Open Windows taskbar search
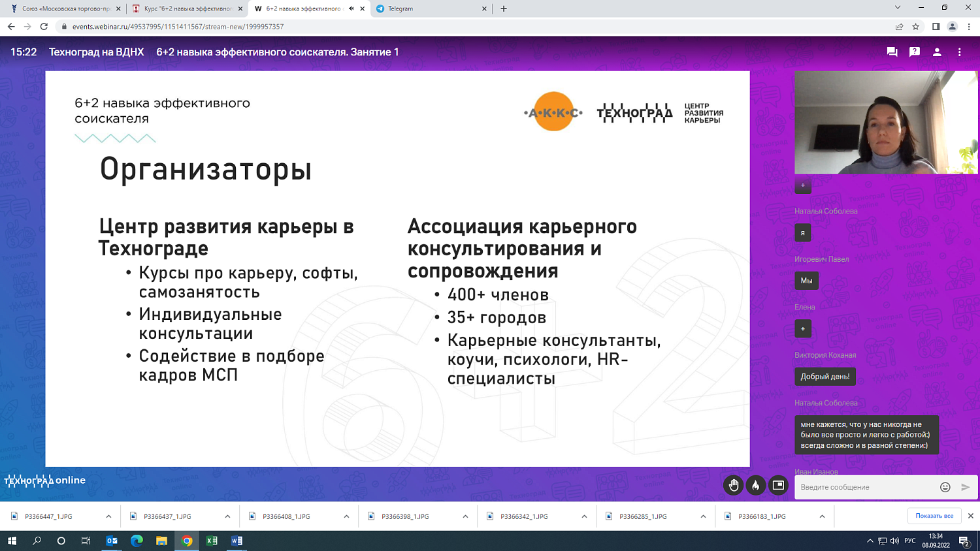Image resolution: width=980 pixels, height=551 pixels. pos(37,541)
